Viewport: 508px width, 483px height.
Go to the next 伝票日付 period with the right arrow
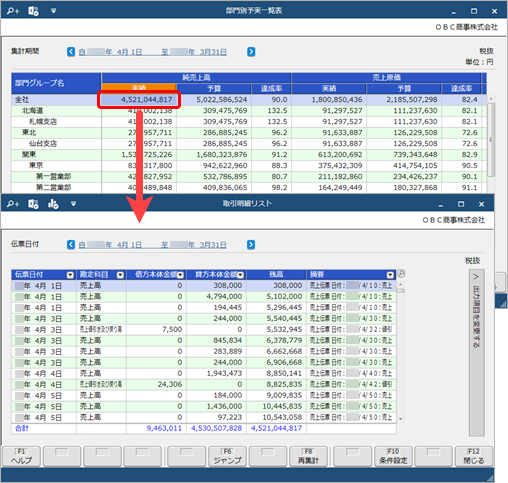click(x=251, y=245)
